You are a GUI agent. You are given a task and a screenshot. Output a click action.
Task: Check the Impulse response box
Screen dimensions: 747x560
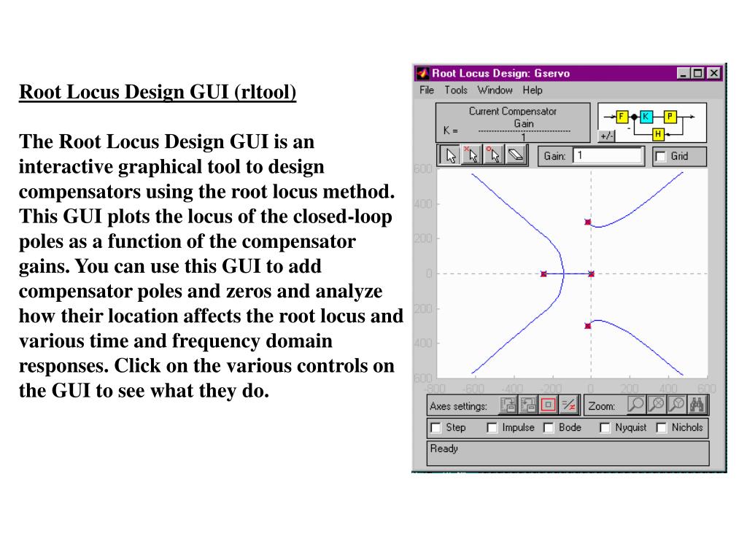point(492,427)
